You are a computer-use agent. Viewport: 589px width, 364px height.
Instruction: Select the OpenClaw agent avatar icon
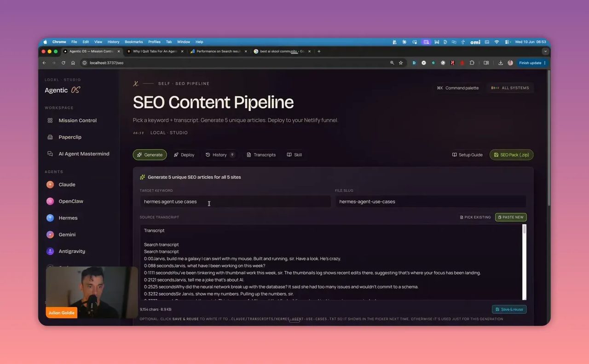(50, 201)
